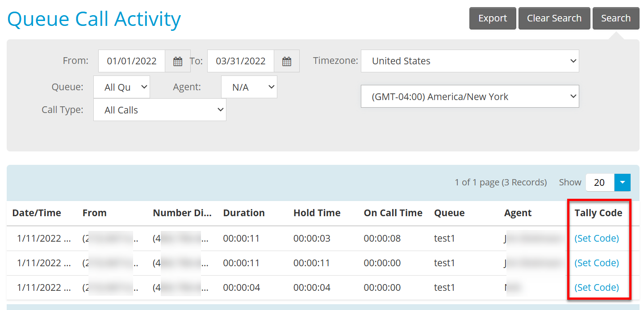Image resolution: width=644 pixels, height=310 pixels.
Task: Click the Show records dropdown arrow button
Action: click(x=623, y=182)
